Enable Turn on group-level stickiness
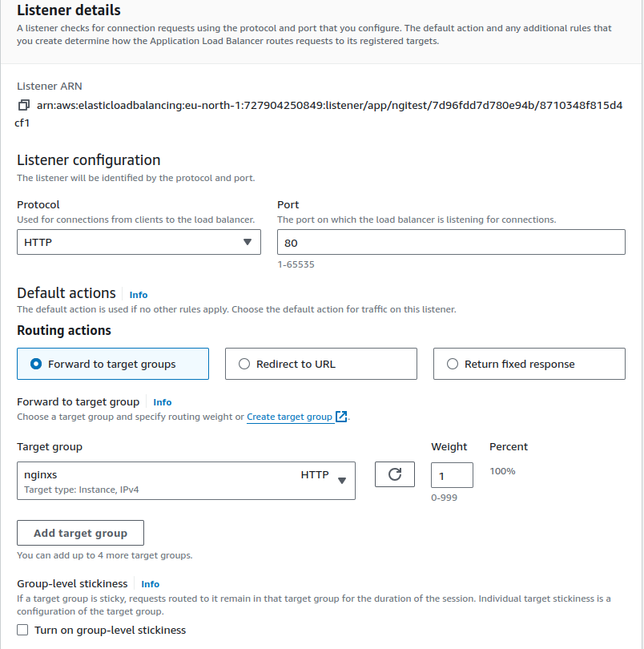The height and width of the screenshot is (649, 644). 22,629
